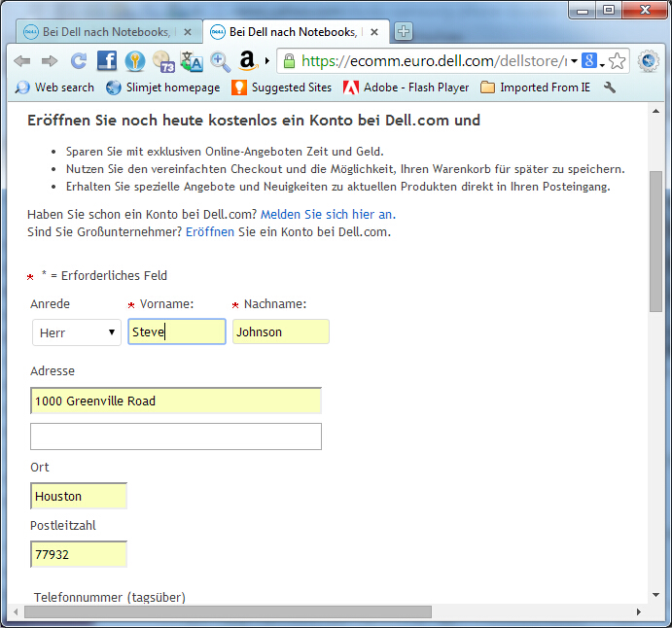The width and height of the screenshot is (672, 628).
Task: Click the 'Telefonnummer (tagsüber)' label
Action: tap(110, 597)
